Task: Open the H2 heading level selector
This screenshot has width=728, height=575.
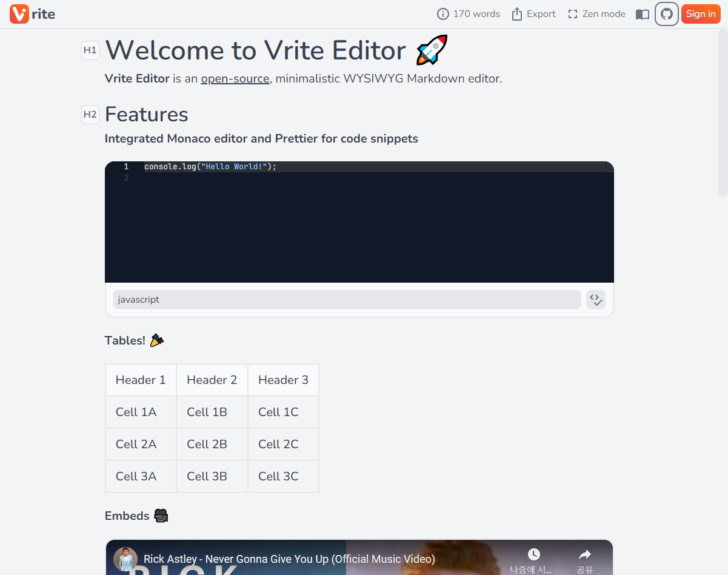Action: pos(90,114)
